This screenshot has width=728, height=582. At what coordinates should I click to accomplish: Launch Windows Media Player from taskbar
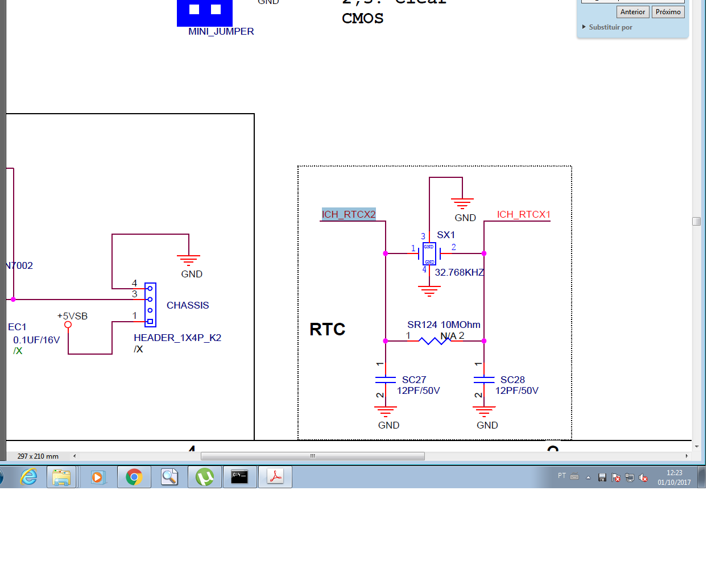98,477
